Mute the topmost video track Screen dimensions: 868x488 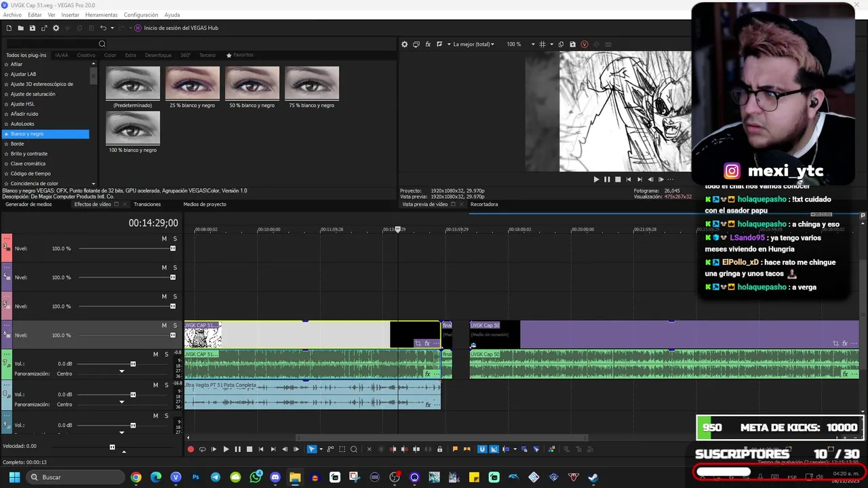(164, 239)
